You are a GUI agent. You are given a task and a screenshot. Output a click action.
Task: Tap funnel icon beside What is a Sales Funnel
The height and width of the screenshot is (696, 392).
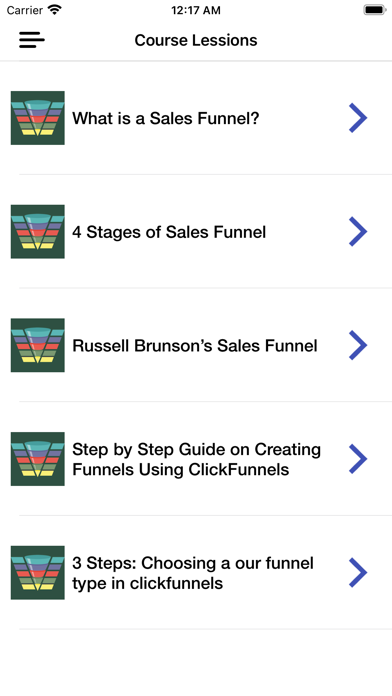pos(38,118)
